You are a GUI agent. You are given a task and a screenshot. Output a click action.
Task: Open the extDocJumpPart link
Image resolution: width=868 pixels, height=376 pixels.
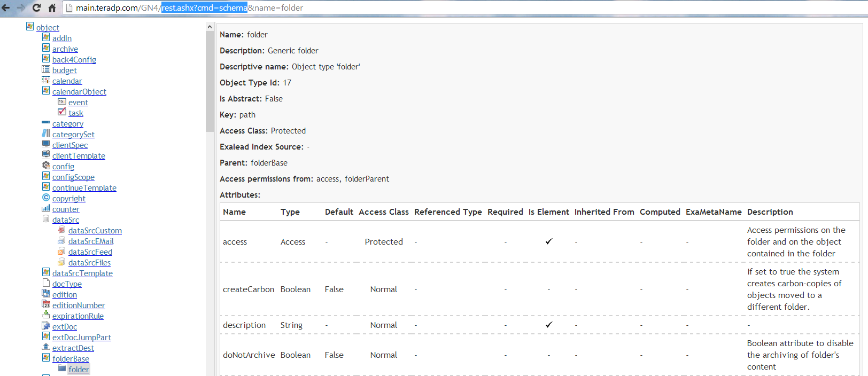[x=82, y=338]
